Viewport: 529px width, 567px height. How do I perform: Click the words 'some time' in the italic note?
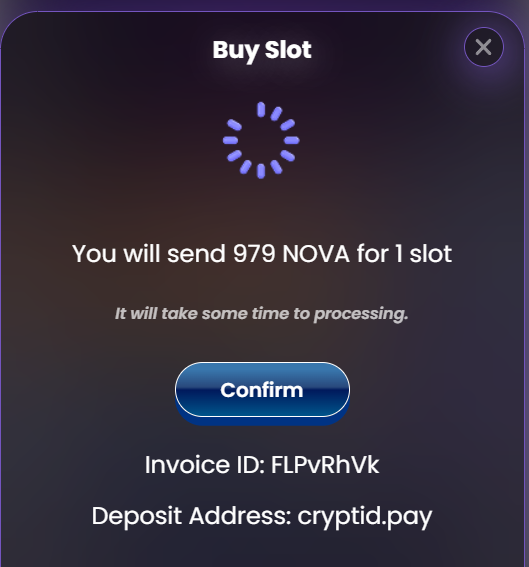coord(246,314)
